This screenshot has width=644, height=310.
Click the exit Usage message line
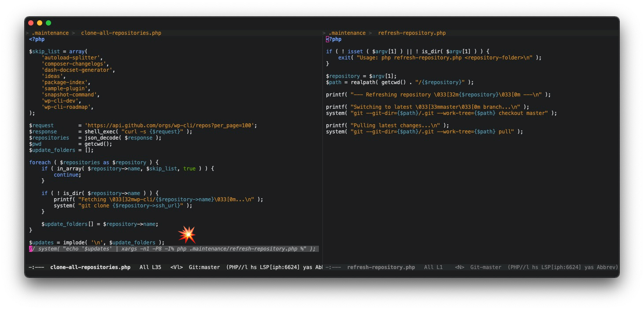click(440, 58)
